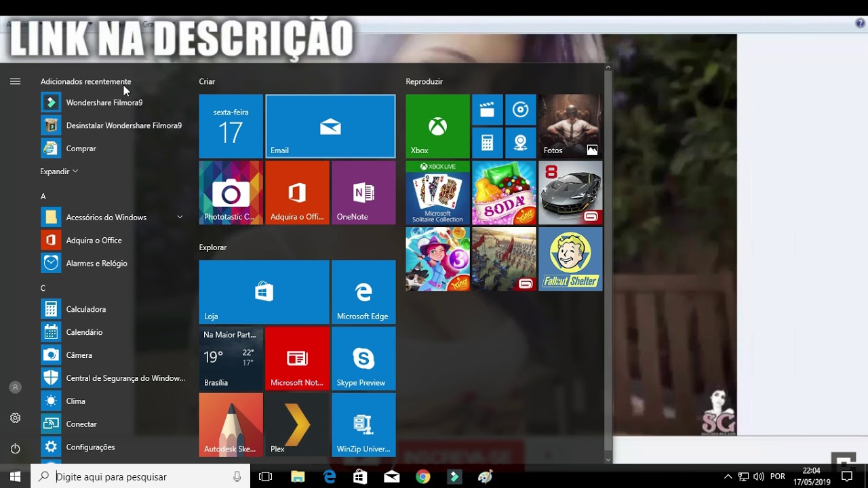
Task: Click the Criar tile group heading
Action: coord(207,81)
